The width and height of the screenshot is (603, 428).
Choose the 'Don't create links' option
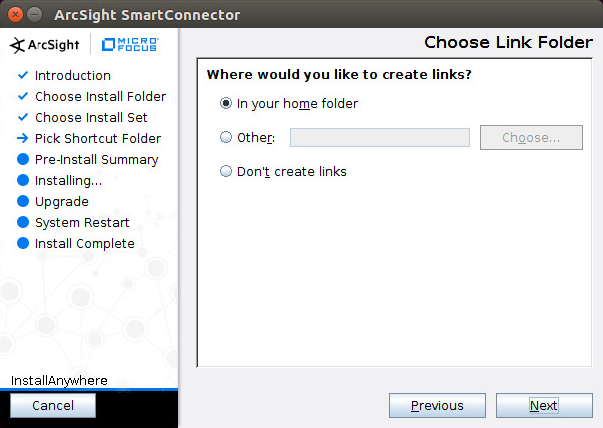(x=226, y=171)
